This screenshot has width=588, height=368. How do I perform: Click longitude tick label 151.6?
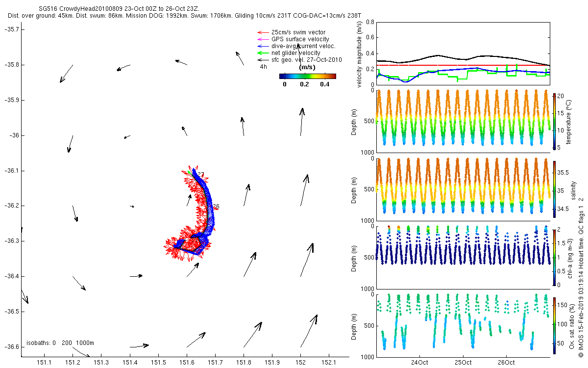pyautogui.click(x=187, y=362)
